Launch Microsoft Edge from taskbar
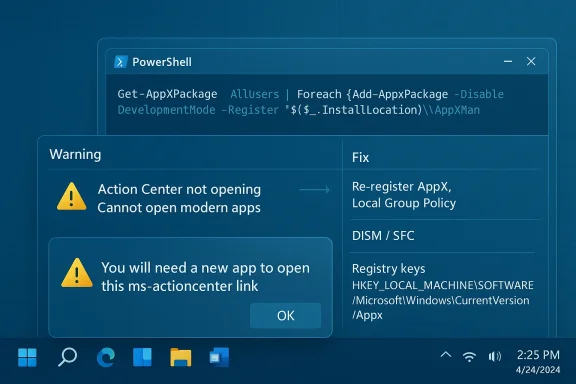Viewport: 576px width, 384px height. click(106, 358)
